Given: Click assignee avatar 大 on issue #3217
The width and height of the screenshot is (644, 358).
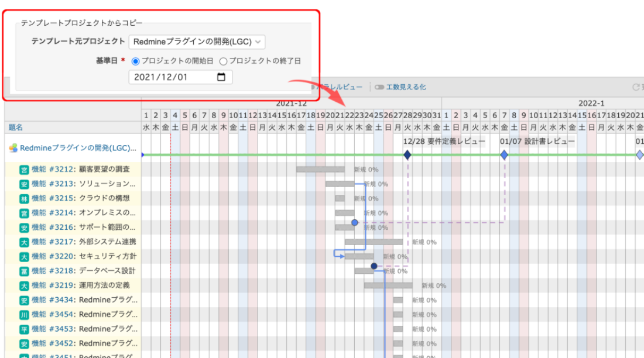Looking at the screenshot, I should [24, 242].
